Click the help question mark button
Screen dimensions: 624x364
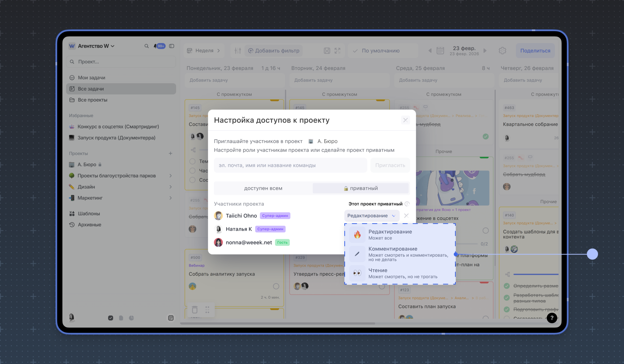[x=552, y=318]
